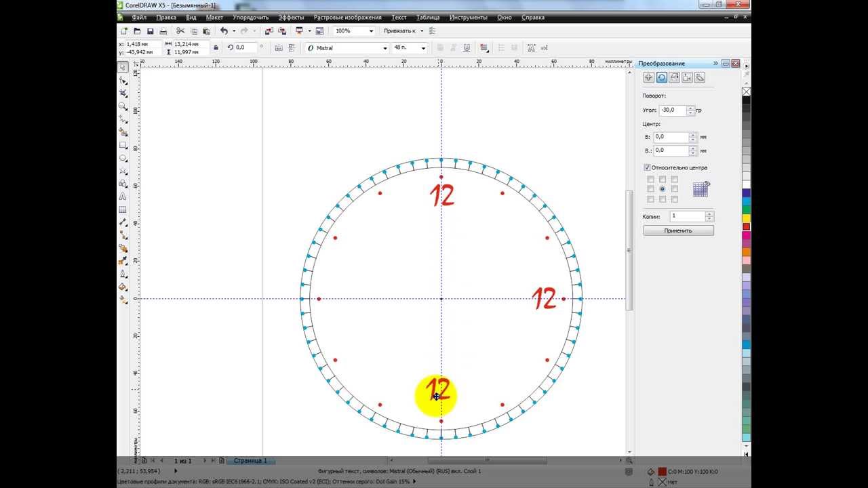The image size is (868, 488).
Task: Click the Undo arrow icon
Action: pyautogui.click(x=224, y=31)
